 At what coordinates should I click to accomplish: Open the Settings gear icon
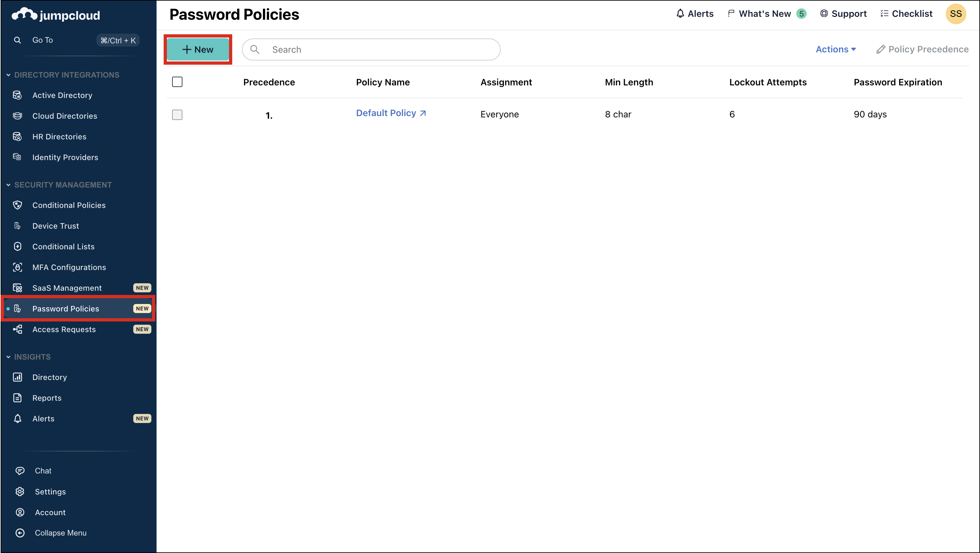pos(20,491)
